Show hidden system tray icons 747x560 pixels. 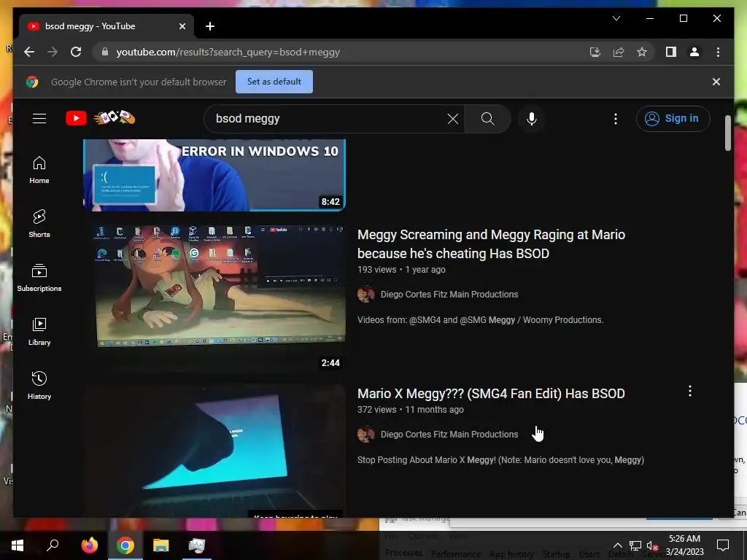click(x=617, y=545)
